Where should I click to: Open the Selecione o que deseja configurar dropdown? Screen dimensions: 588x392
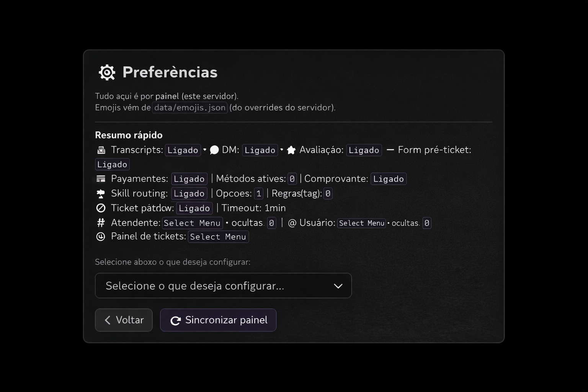tap(223, 286)
